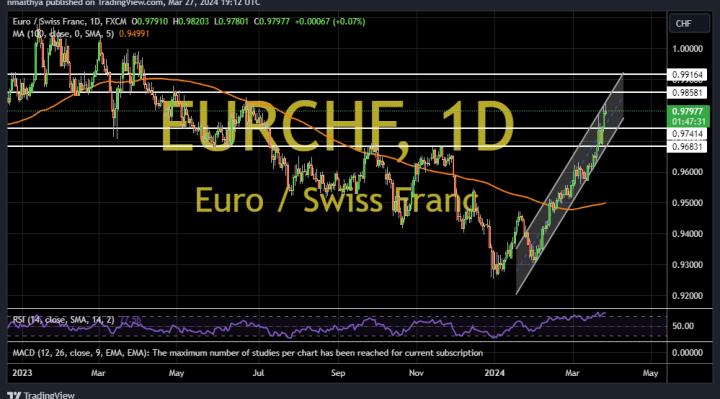The width and height of the screenshot is (720, 399).
Task: Select the 0.99164 price level label
Action: coord(687,74)
